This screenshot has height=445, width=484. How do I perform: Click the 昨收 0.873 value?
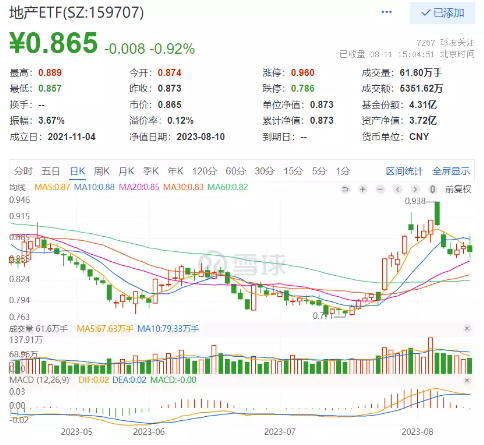coord(169,89)
